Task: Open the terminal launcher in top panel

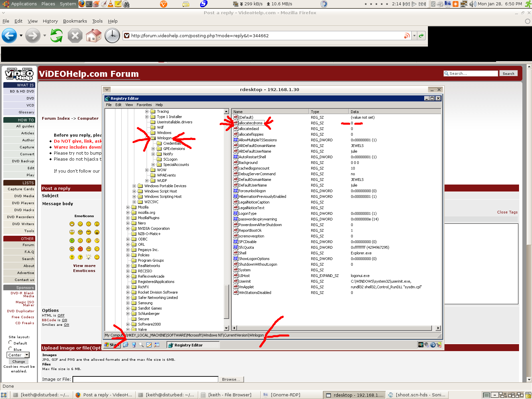Action: pyautogui.click(x=89, y=4)
